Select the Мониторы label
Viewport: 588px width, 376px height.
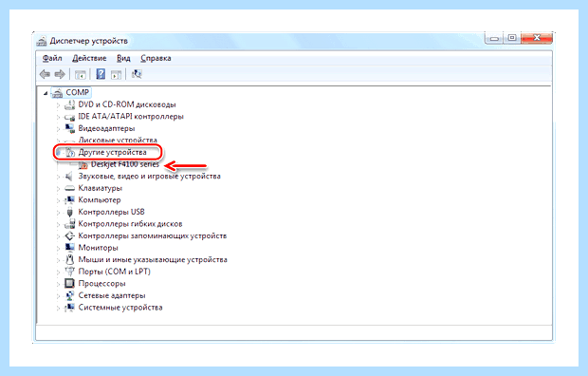pos(98,248)
